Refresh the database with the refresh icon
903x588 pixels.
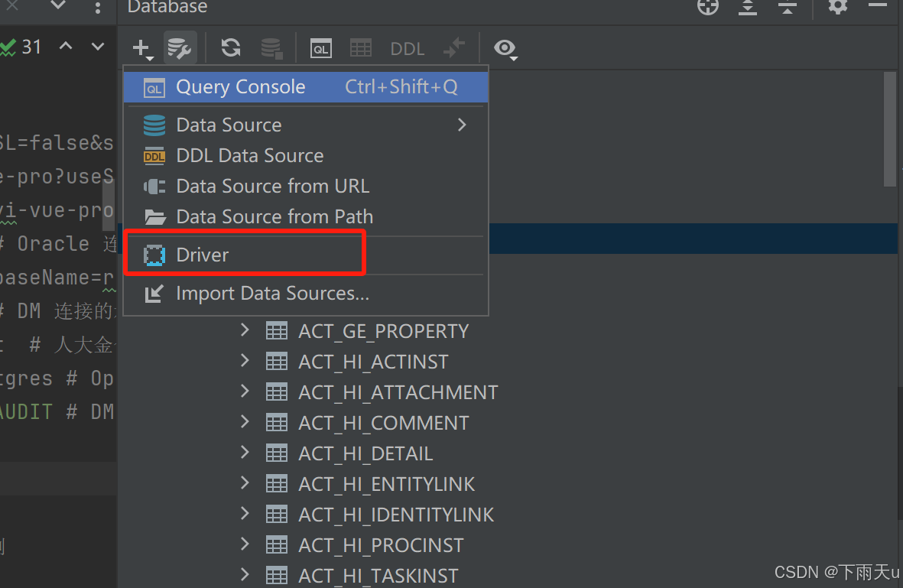(231, 48)
